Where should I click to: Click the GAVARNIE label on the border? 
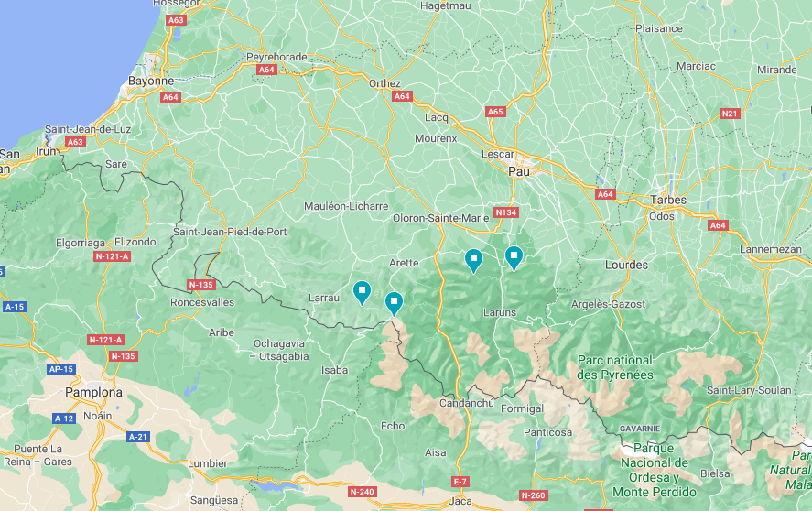(640, 429)
